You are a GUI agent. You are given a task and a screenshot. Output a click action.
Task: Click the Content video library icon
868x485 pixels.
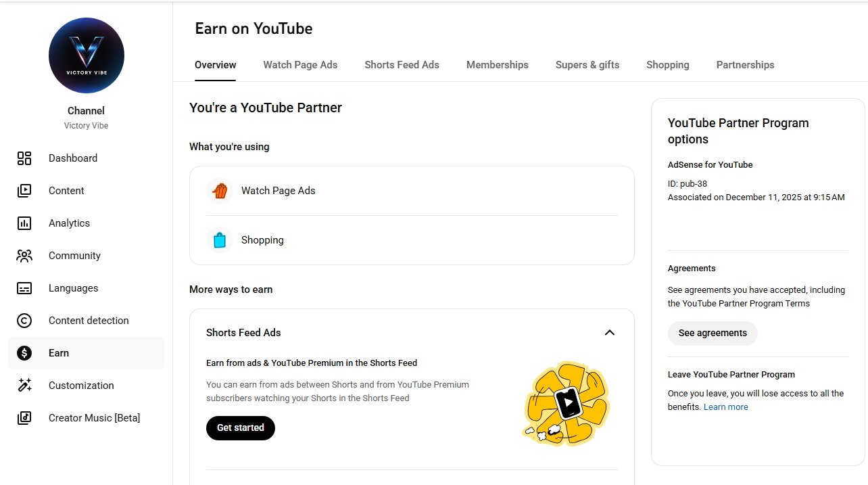point(24,191)
